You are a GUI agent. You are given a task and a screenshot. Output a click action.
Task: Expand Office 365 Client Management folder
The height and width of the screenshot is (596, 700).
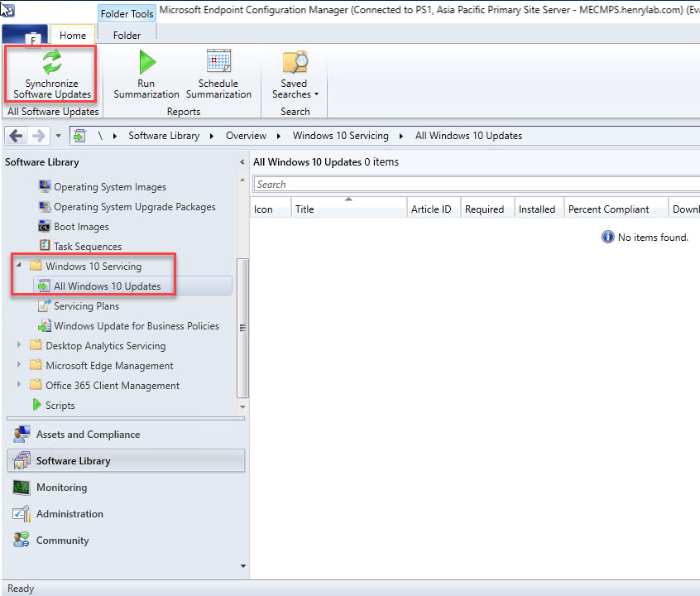point(19,386)
